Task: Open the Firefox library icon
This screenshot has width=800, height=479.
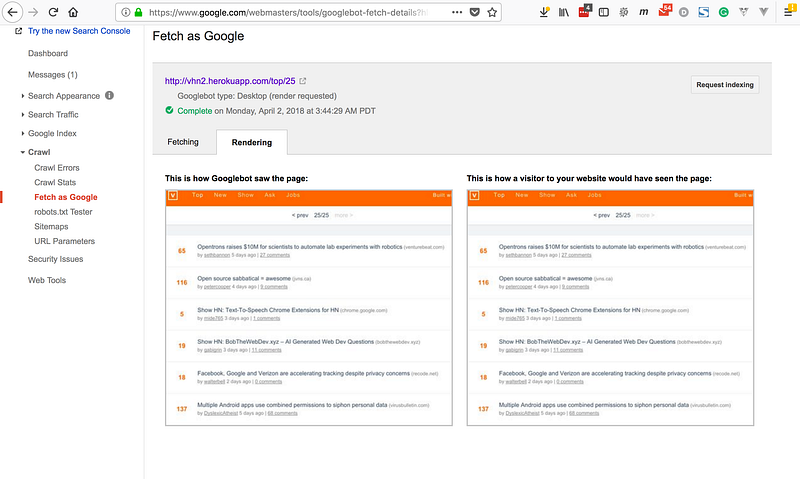Action: pos(564,12)
